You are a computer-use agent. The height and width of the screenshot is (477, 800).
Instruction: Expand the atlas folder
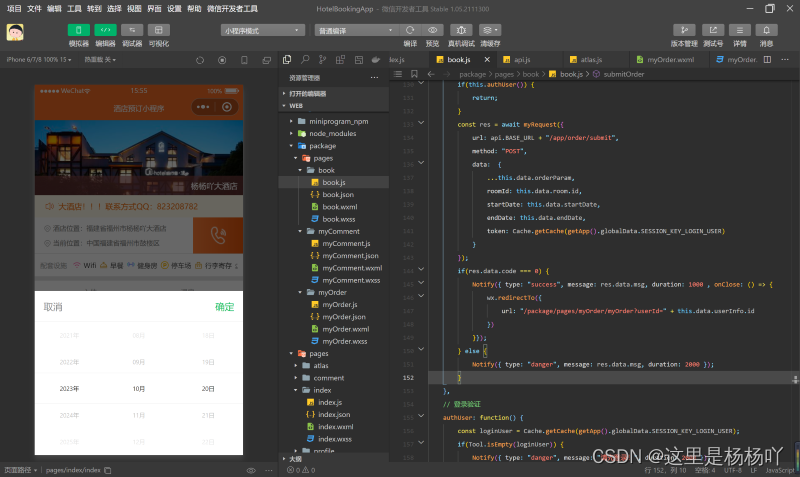tap(296, 366)
